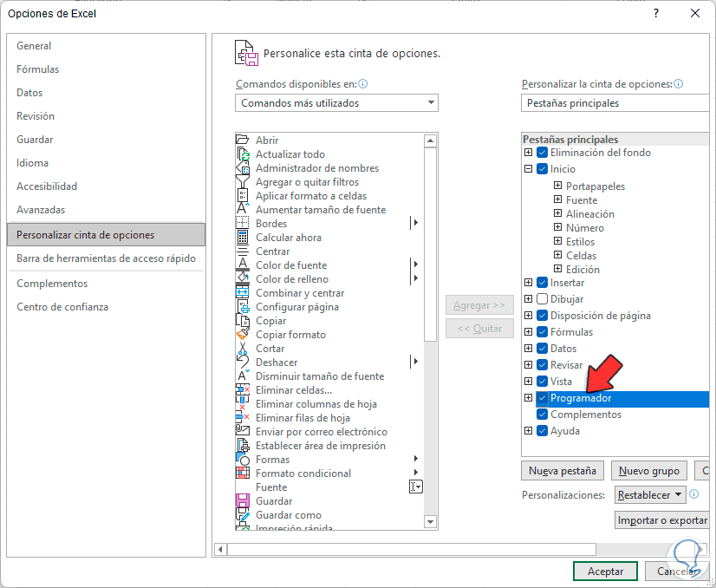Click the commands list scroll-down arrow
Screen dimensions: 716x588
pos(430,521)
